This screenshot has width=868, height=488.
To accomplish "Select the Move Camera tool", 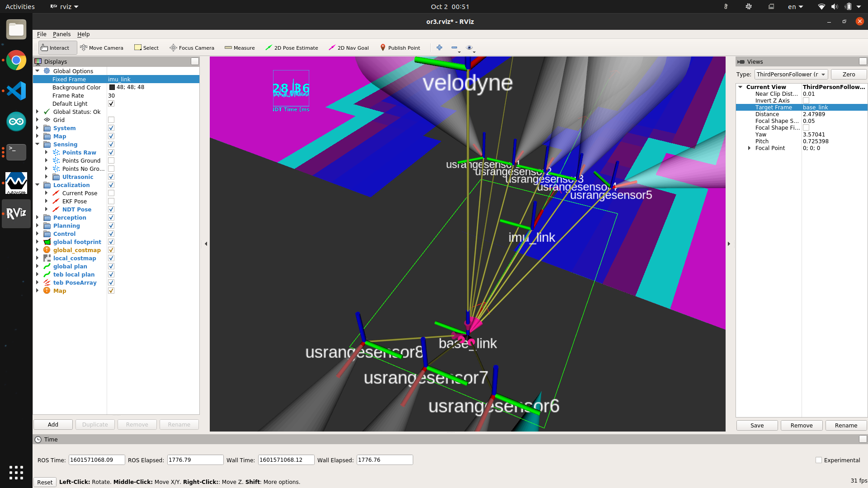I will pos(102,48).
